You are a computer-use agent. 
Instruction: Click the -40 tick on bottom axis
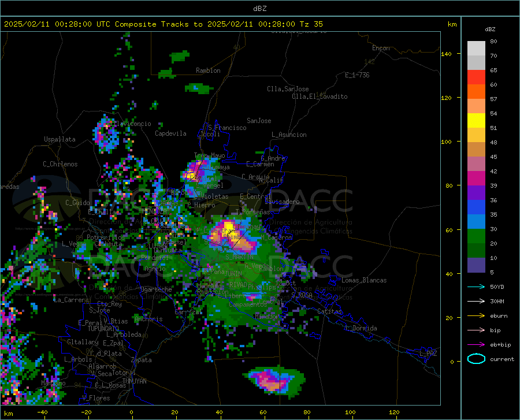pyautogui.click(x=42, y=412)
